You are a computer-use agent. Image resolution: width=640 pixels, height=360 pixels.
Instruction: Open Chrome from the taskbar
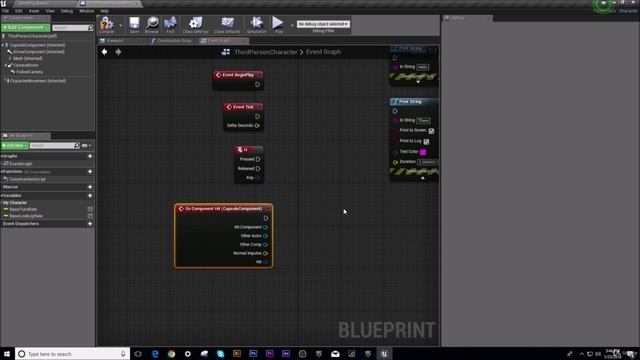click(171, 354)
